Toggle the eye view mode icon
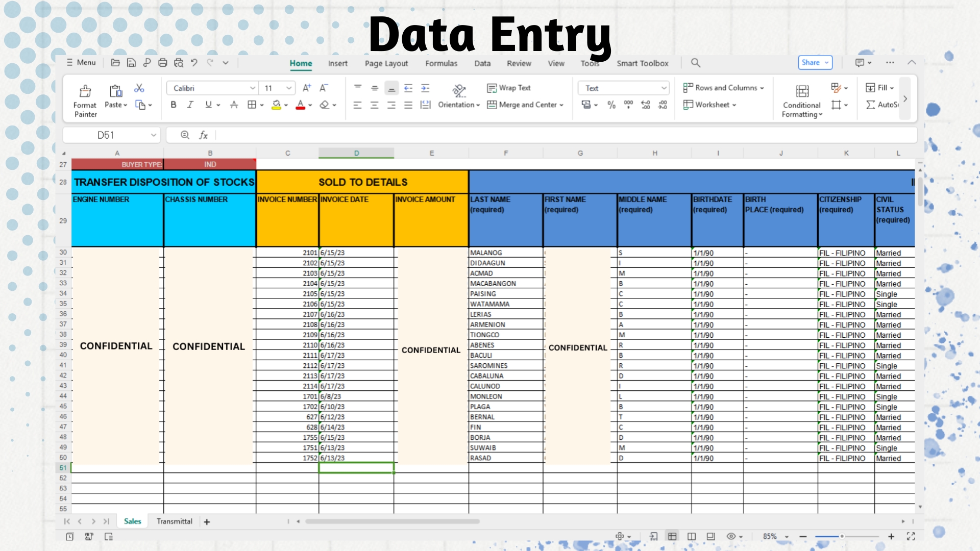Image resolution: width=980 pixels, height=551 pixels. 731,536
